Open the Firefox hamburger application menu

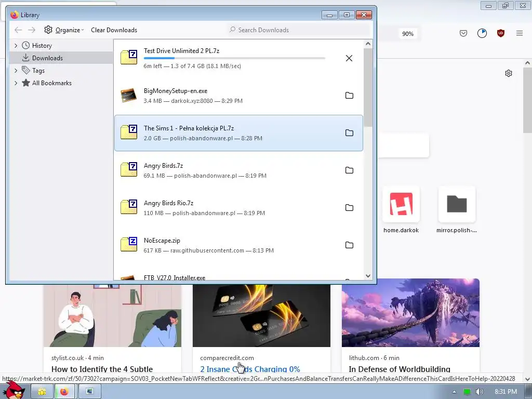tap(520, 33)
